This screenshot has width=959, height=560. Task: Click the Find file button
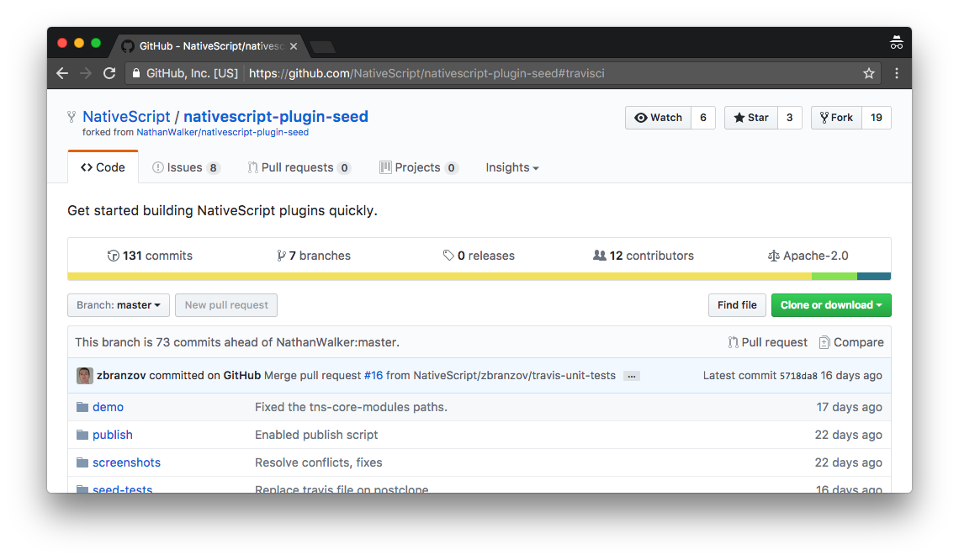pos(737,305)
